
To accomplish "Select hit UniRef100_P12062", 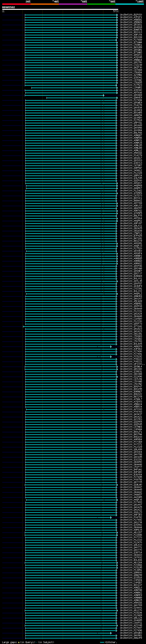I will point(131,191).
